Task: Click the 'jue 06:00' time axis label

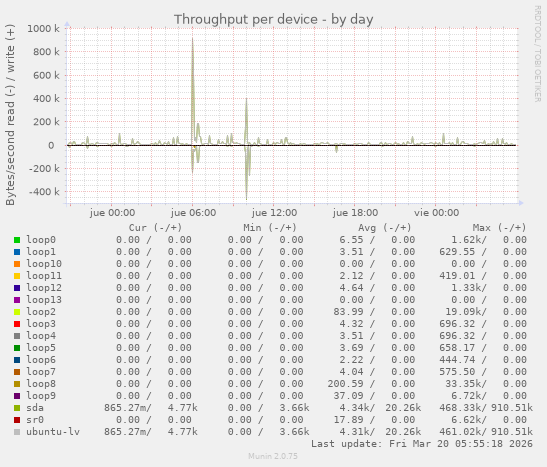Action: (193, 213)
